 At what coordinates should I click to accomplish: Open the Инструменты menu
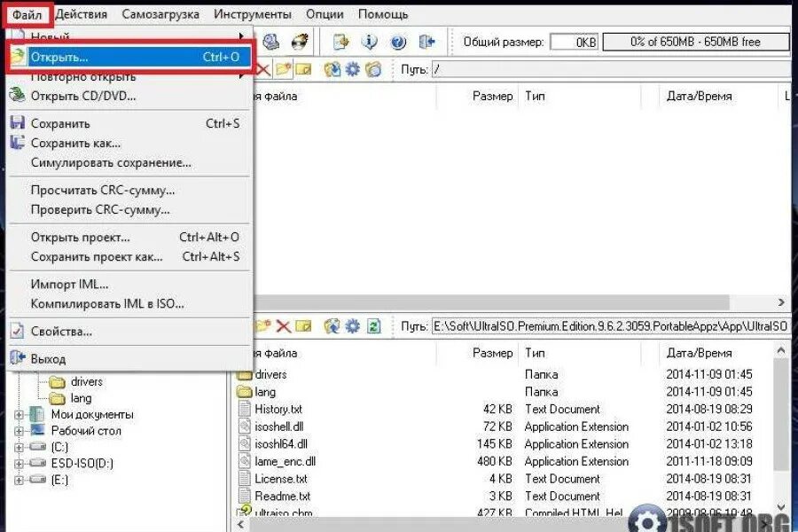tap(253, 14)
